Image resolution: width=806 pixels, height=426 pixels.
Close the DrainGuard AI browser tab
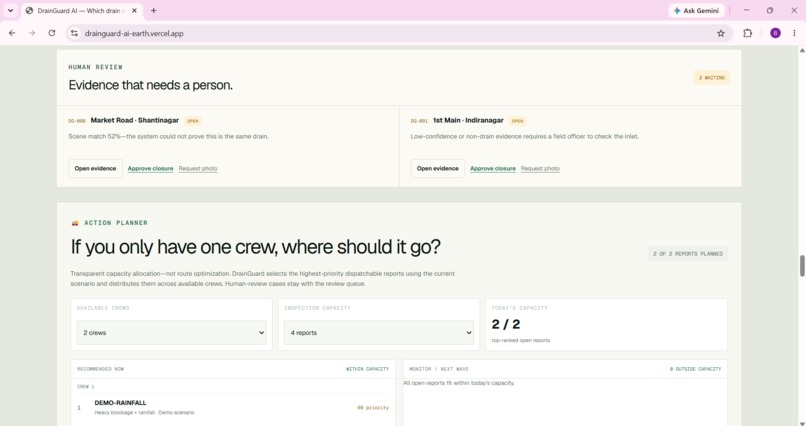click(135, 10)
